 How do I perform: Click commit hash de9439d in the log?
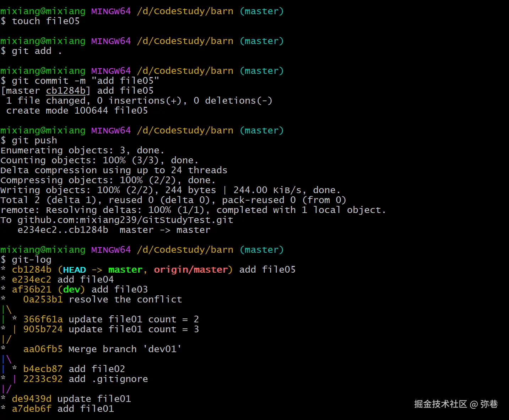pos(32,399)
